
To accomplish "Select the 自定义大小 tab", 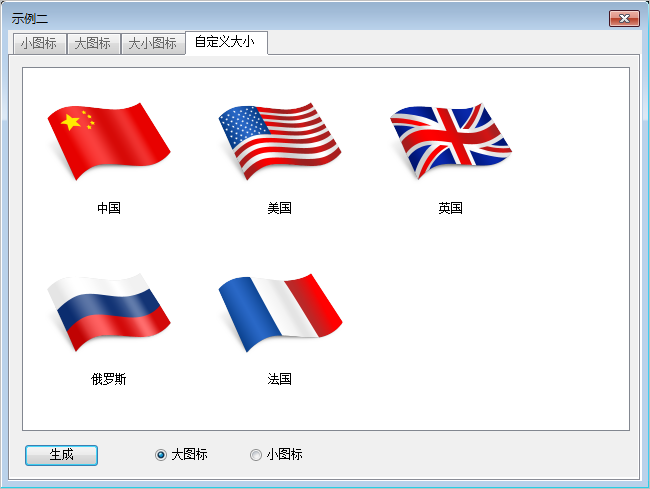I will pos(226,42).
